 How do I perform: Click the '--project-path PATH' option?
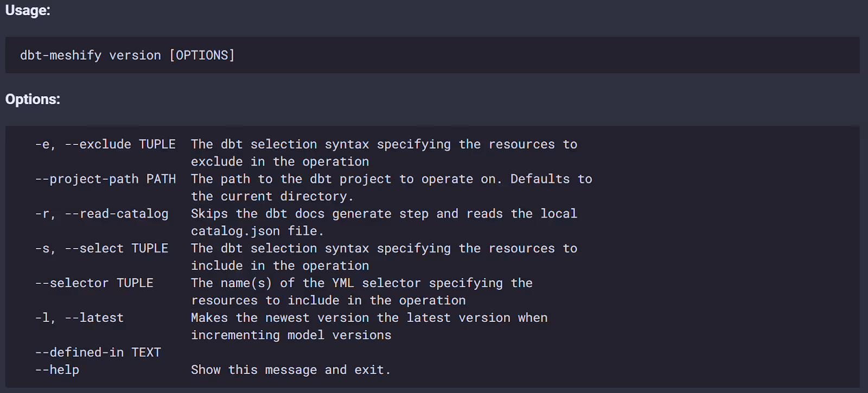(105, 179)
